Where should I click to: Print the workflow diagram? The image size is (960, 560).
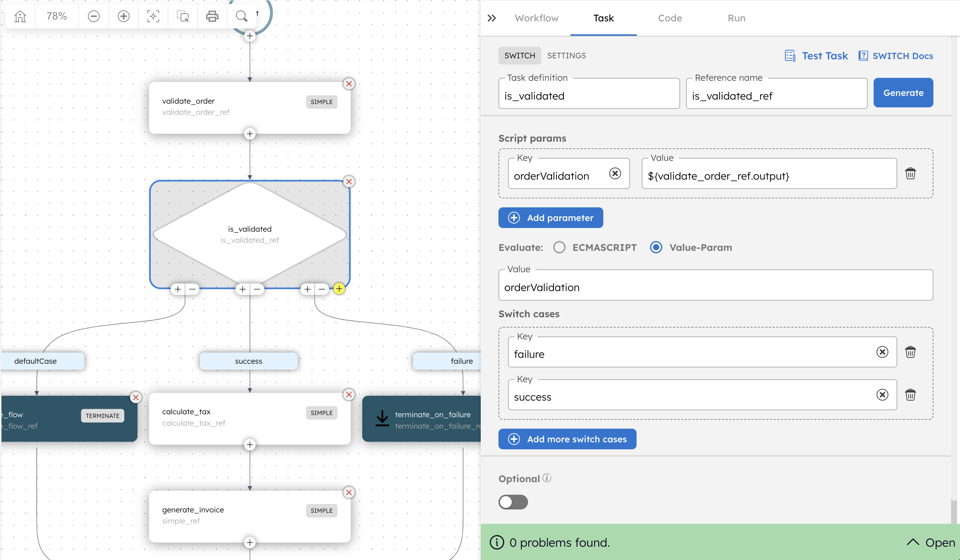click(212, 16)
